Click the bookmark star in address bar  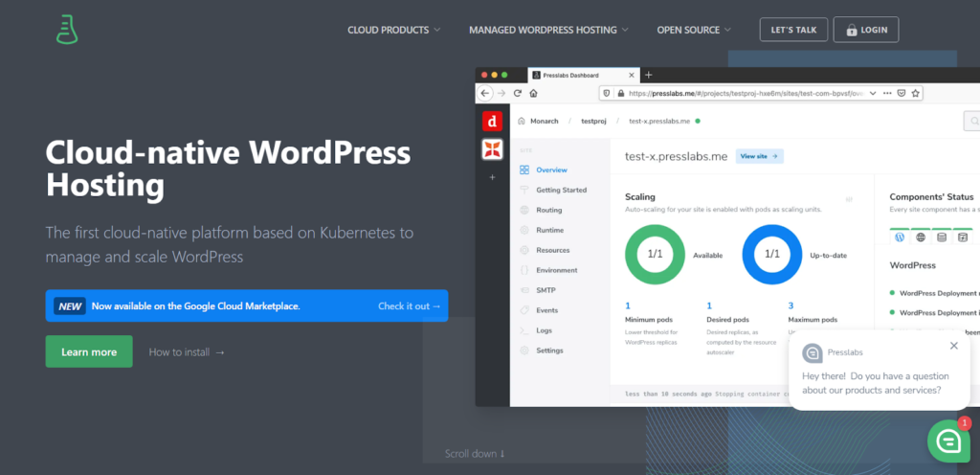(915, 93)
